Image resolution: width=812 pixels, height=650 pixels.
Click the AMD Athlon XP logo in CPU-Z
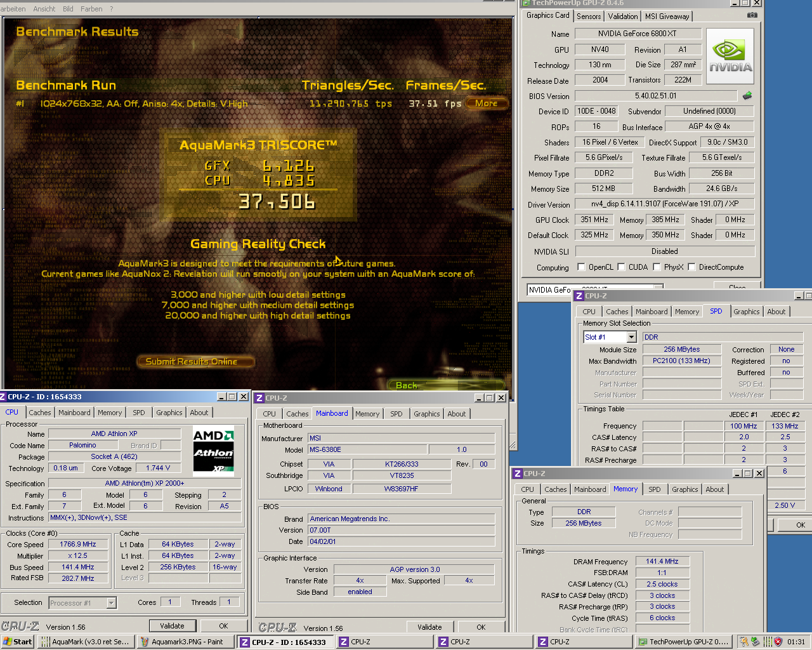214,451
